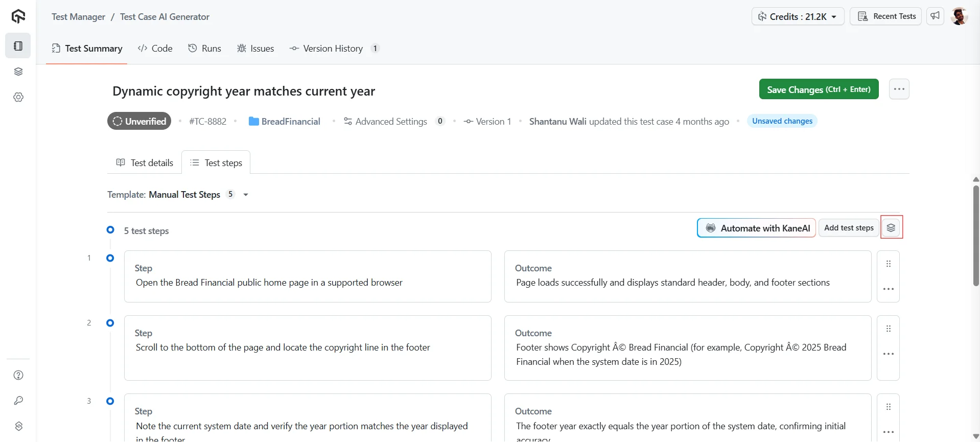Select the step 1 timeline circle marker
980x442 pixels.
[110, 259]
